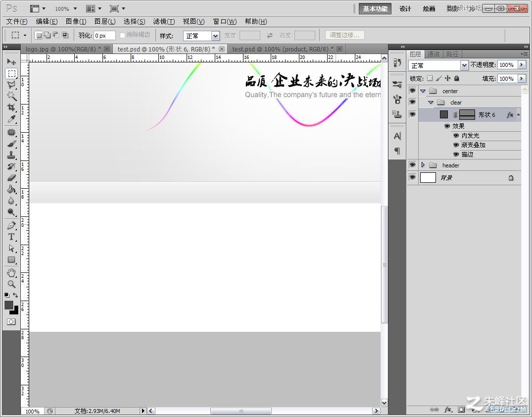Switch to the 路径 panel tab

(452, 54)
